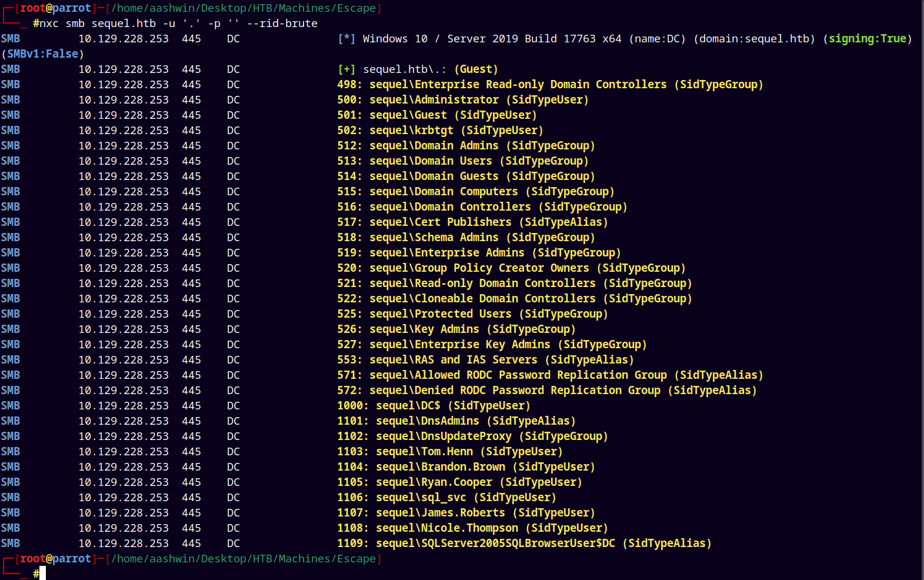This screenshot has width=924, height=580.
Task: Click 'root@parrot' in the top prompt
Action: tap(56, 8)
